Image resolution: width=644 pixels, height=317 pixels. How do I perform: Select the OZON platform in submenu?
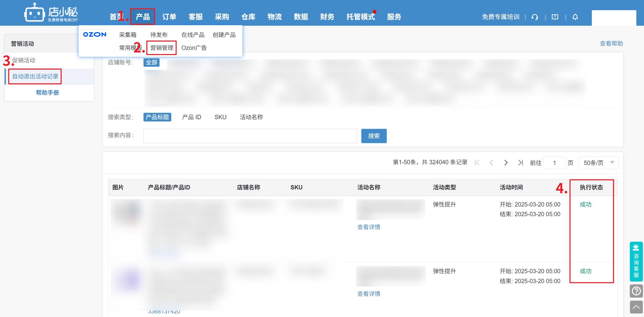click(95, 35)
